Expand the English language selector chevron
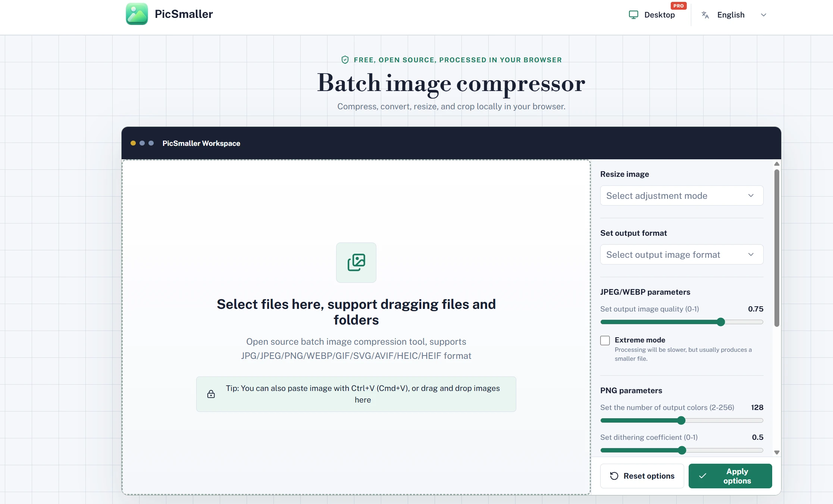 764,15
